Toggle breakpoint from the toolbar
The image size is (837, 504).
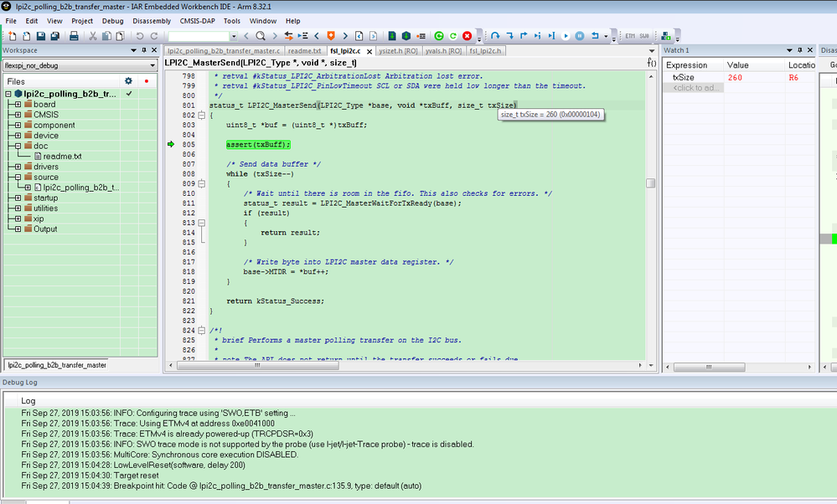tap(421, 36)
